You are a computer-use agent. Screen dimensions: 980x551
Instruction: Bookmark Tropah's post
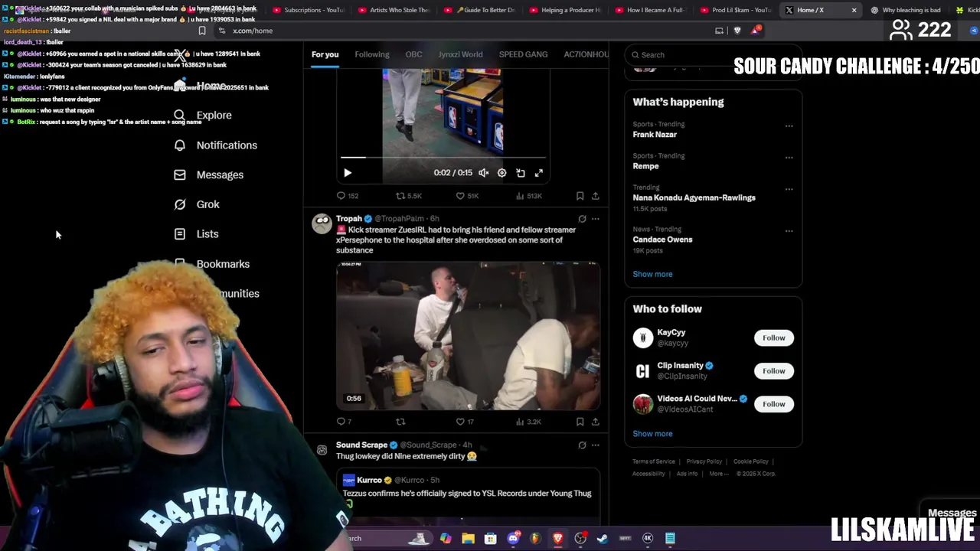[580, 422]
